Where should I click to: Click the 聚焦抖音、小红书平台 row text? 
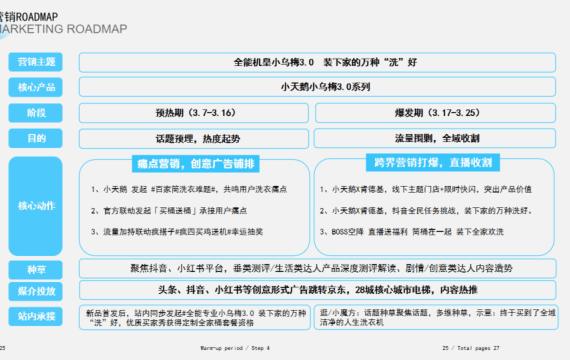(321, 268)
